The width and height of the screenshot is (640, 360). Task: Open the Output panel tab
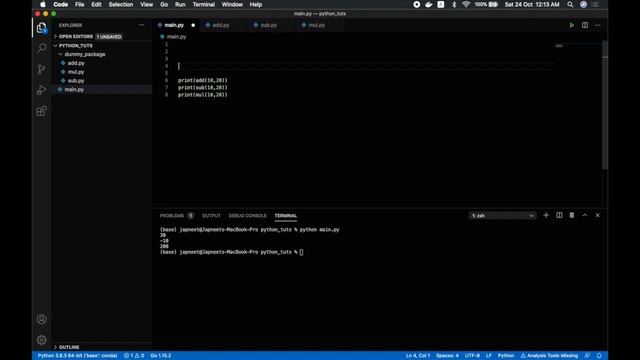click(x=211, y=216)
